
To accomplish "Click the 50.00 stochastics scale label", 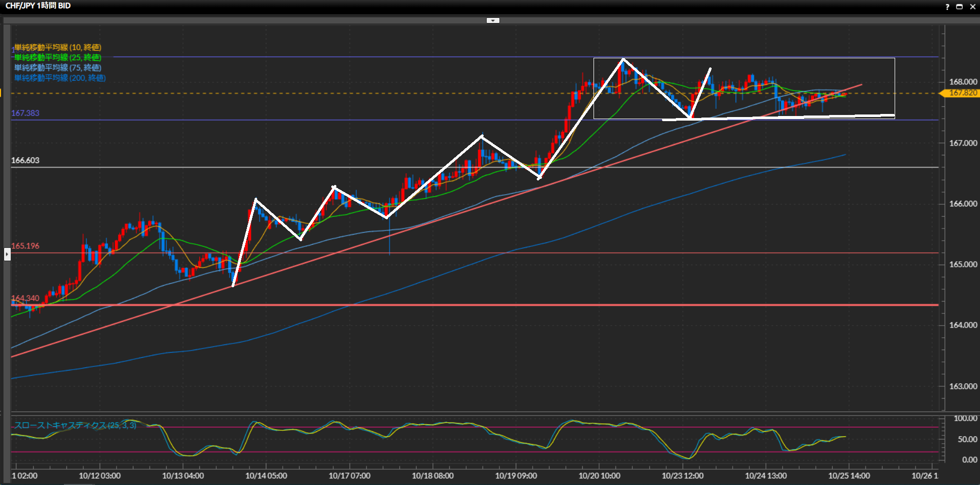I will [967, 439].
